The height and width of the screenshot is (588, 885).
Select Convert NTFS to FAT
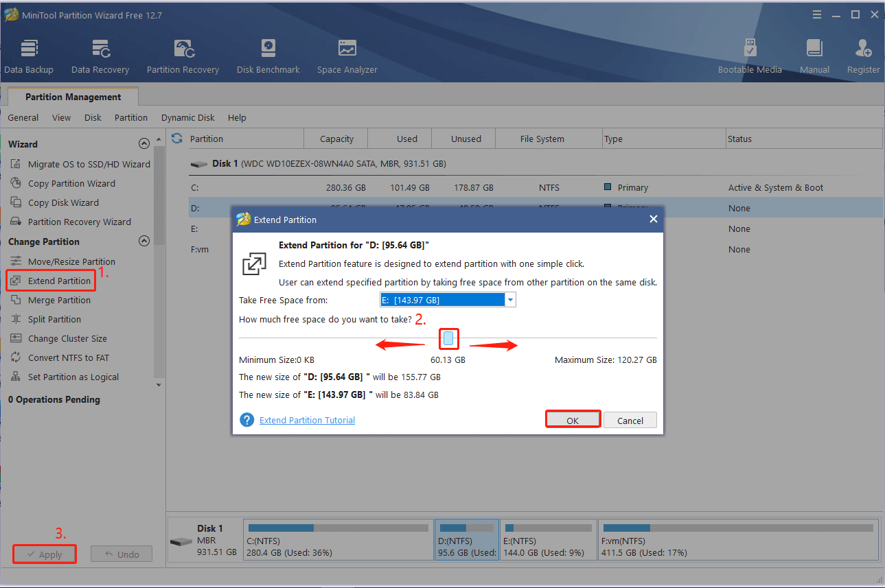click(x=60, y=357)
